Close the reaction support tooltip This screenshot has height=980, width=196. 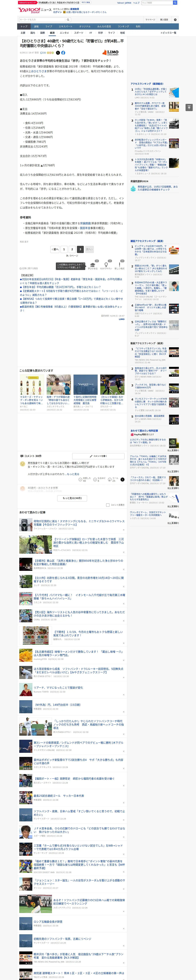click(x=84, y=264)
